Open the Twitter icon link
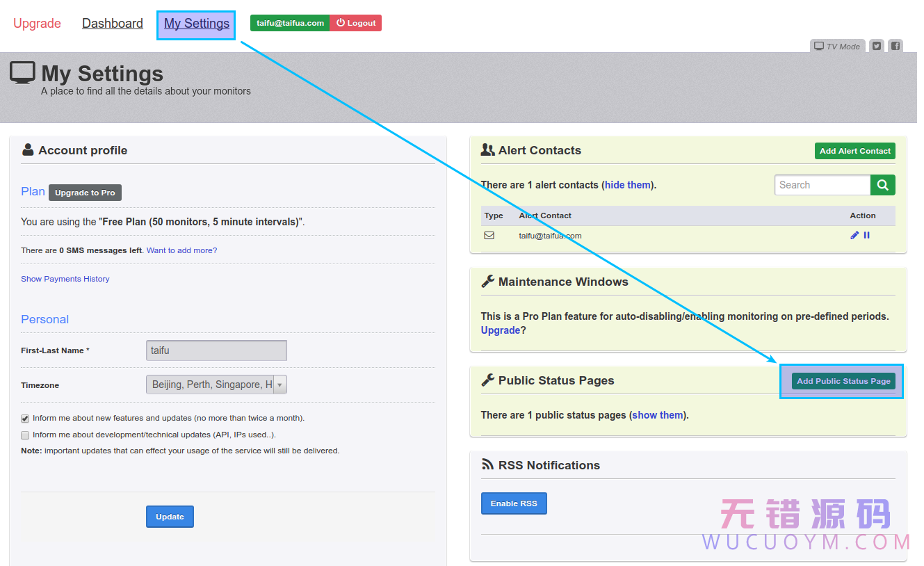This screenshot has height=566, width=924. click(877, 47)
